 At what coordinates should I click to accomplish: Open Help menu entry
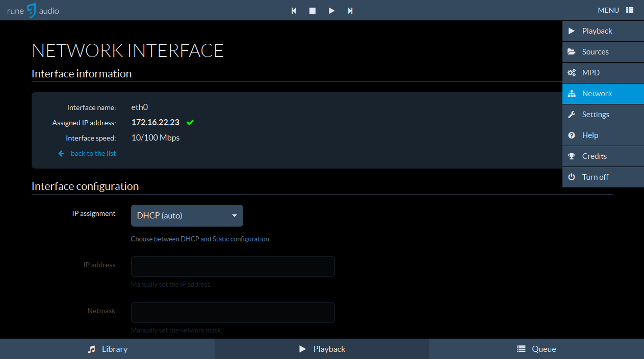[x=603, y=135]
